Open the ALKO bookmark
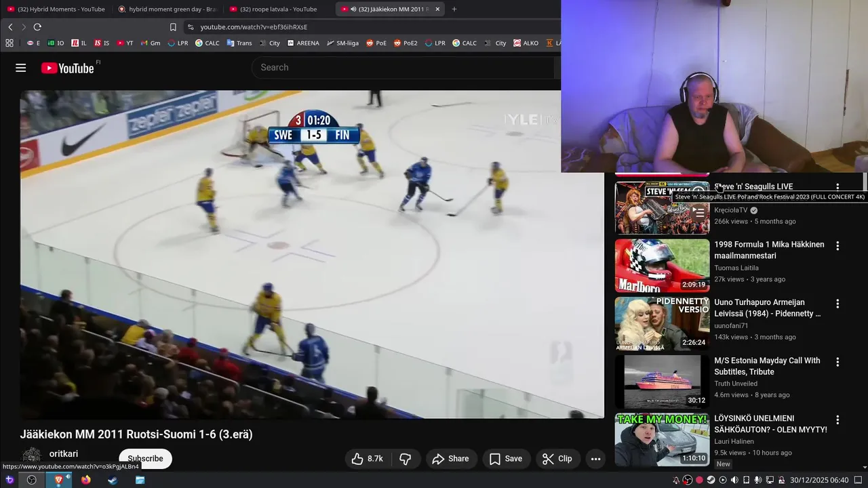Screen dimensions: 868x488 click(526, 43)
